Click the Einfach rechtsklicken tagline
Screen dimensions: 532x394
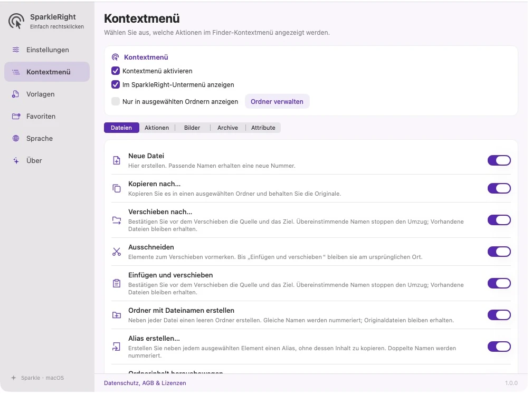pos(57,26)
